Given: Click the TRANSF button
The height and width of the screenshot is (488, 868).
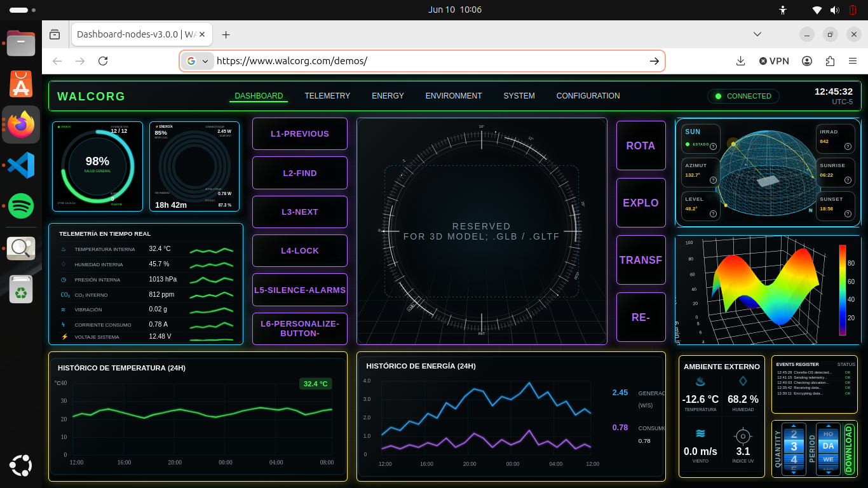Looking at the screenshot, I should [641, 260].
